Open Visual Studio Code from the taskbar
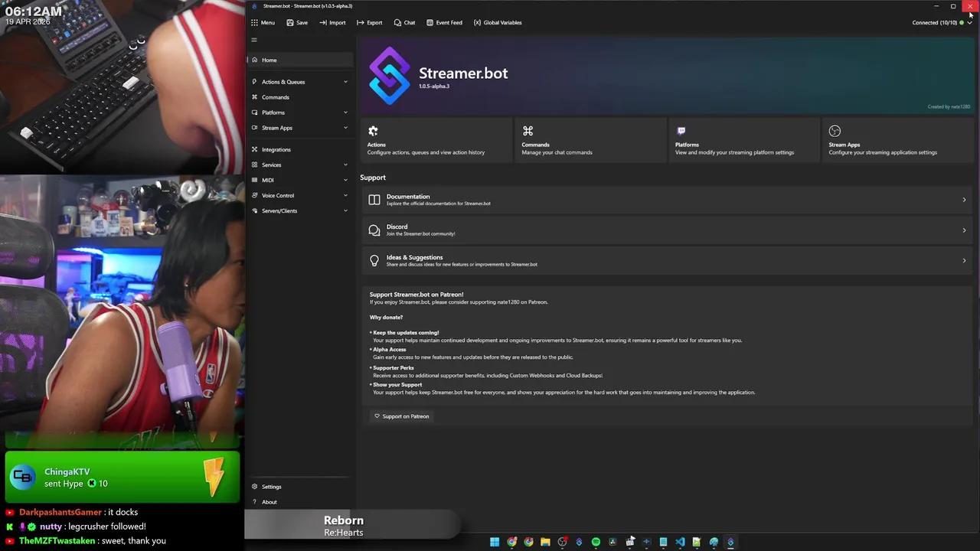This screenshot has height=551, width=980. pyautogui.click(x=680, y=542)
